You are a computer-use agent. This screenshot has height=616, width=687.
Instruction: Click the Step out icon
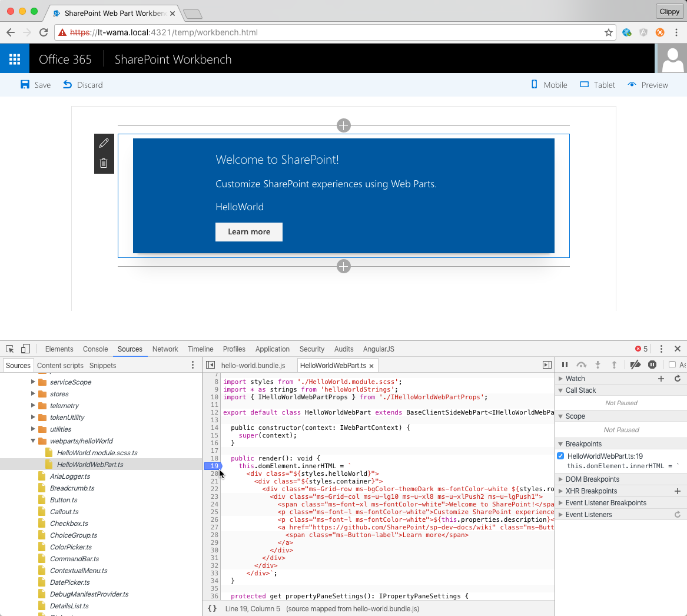614,365
